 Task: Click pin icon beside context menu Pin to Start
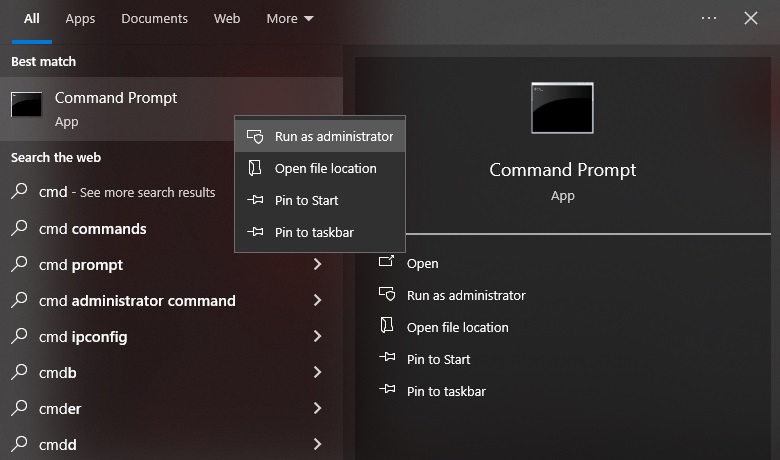click(x=255, y=200)
